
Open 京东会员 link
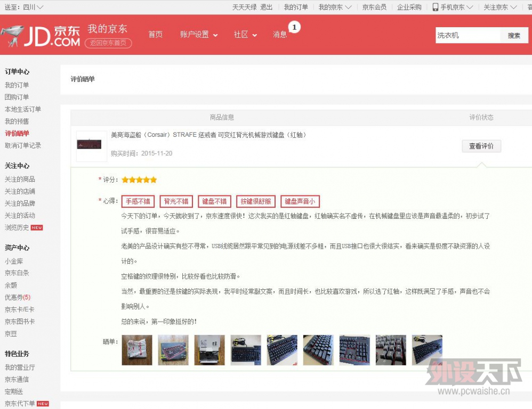(x=374, y=7)
